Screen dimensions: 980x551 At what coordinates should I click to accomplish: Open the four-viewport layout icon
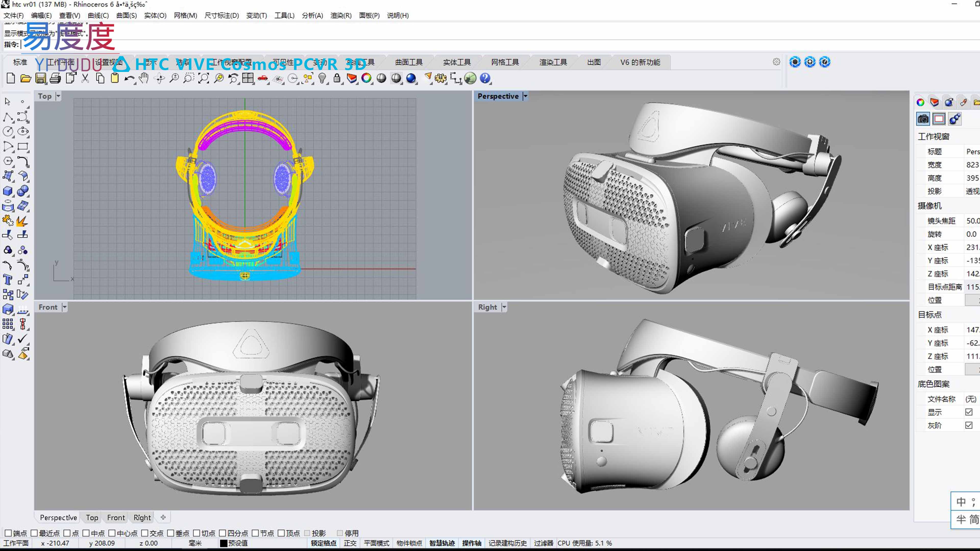[248, 79]
